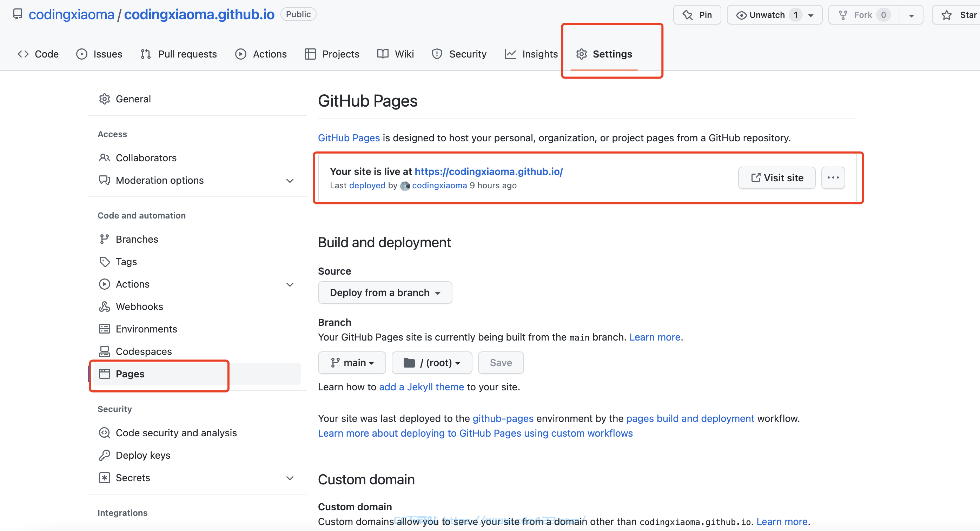
Task: Click the Pages browser icon
Action: (x=104, y=374)
